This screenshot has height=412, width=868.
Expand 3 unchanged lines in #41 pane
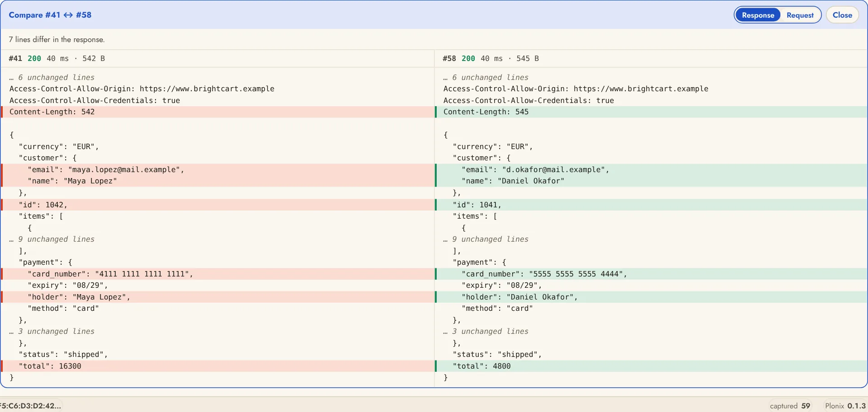[x=52, y=332]
